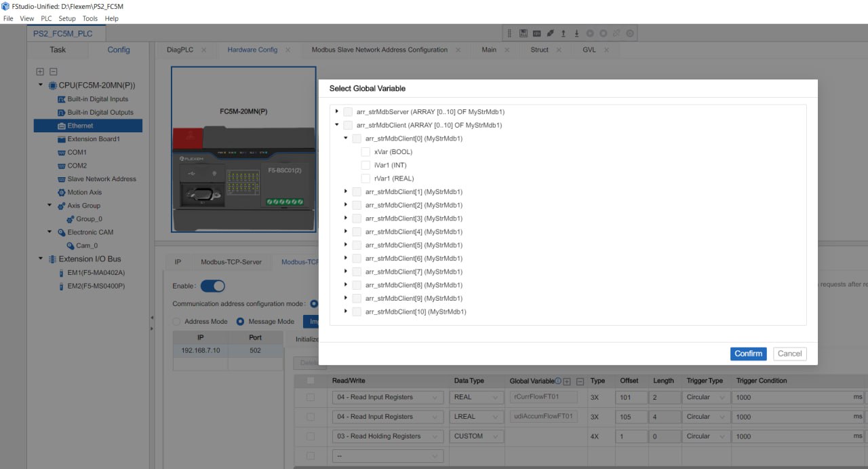Viewport: 868px width, 469px height.
Task: Click the Ethernet icon in the tree
Action: point(61,126)
